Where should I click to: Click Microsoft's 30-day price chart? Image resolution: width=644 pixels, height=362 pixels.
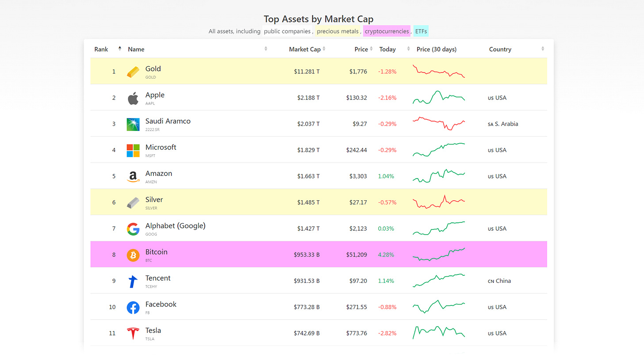(439, 150)
